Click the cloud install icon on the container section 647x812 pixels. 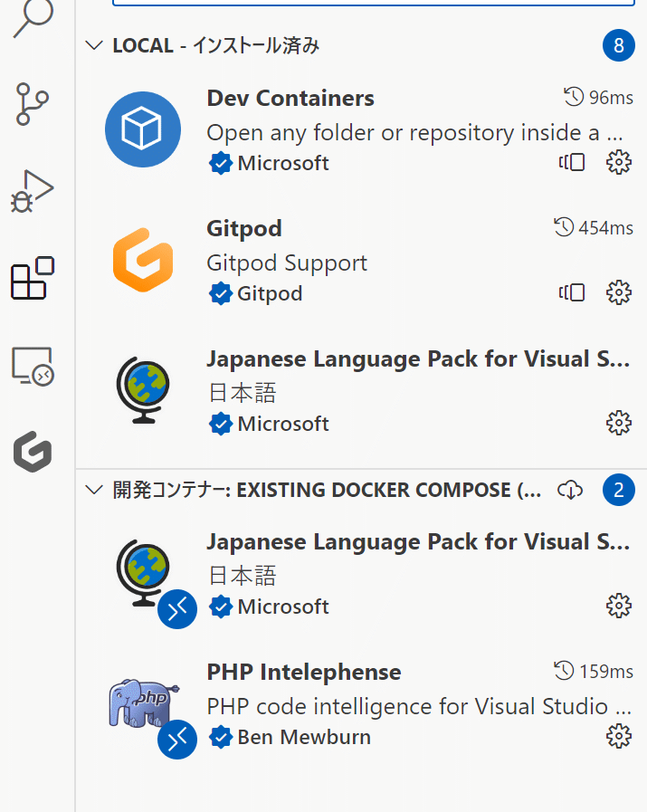coord(570,489)
